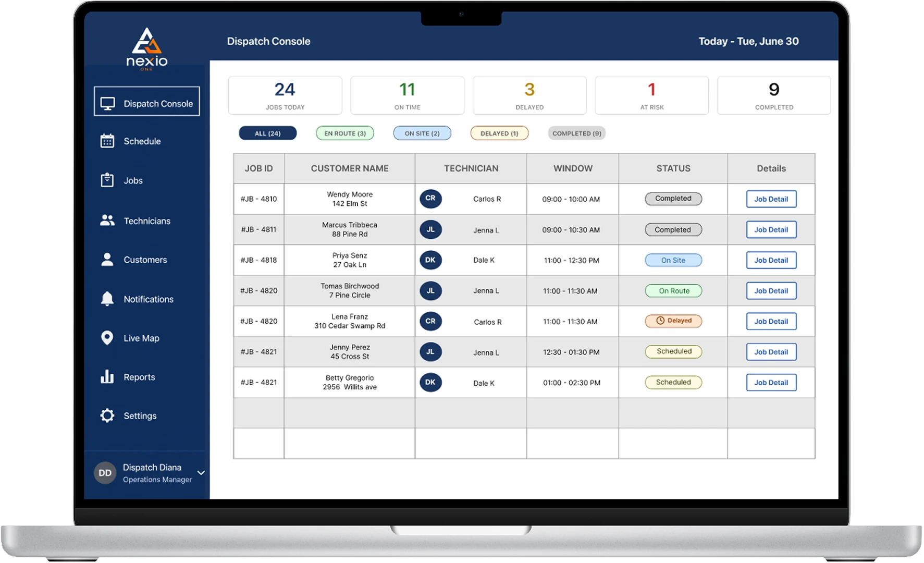Switch to COMPLETED (9) filter

[576, 133]
